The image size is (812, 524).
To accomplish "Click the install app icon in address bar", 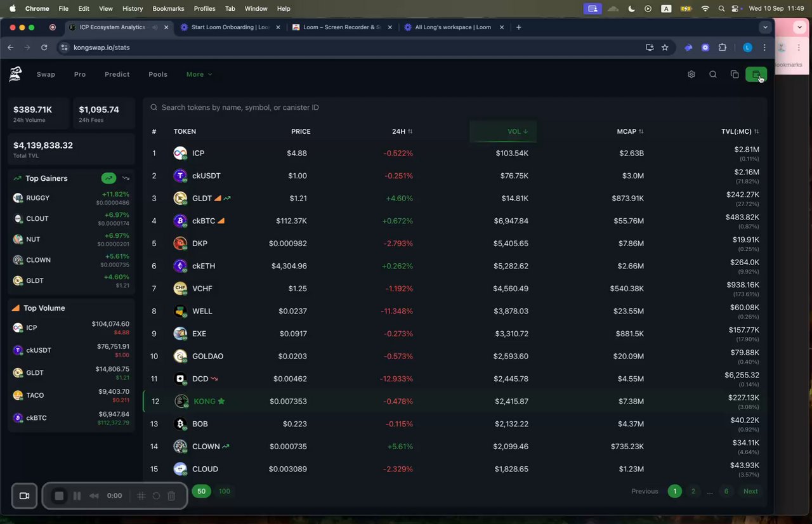I will [650, 48].
